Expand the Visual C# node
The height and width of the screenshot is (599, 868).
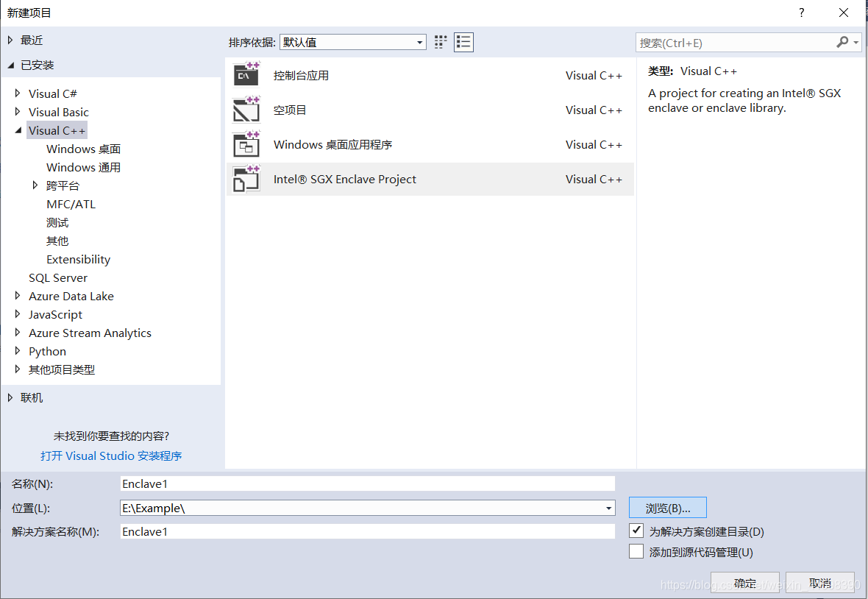pyautogui.click(x=18, y=93)
